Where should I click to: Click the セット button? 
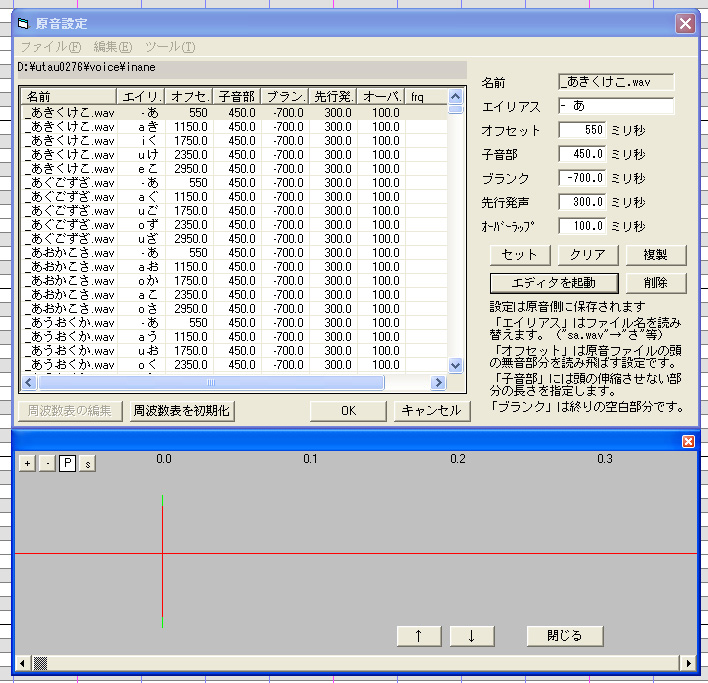click(520, 255)
